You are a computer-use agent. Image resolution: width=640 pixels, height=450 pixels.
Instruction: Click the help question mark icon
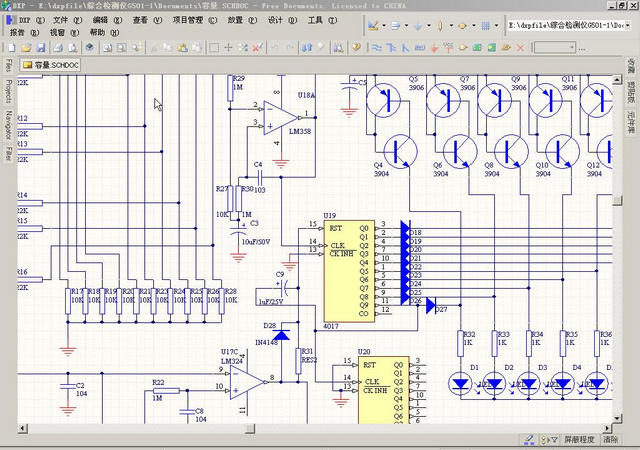pos(356,48)
